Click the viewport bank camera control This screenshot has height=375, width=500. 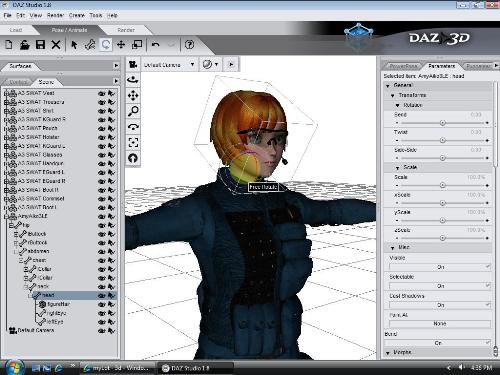click(x=133, y=127)
